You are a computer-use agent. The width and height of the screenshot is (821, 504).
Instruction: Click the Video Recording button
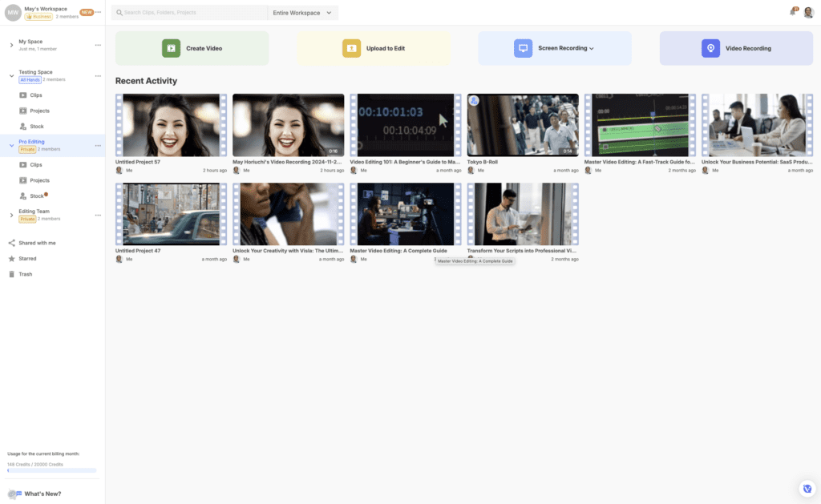736,48
